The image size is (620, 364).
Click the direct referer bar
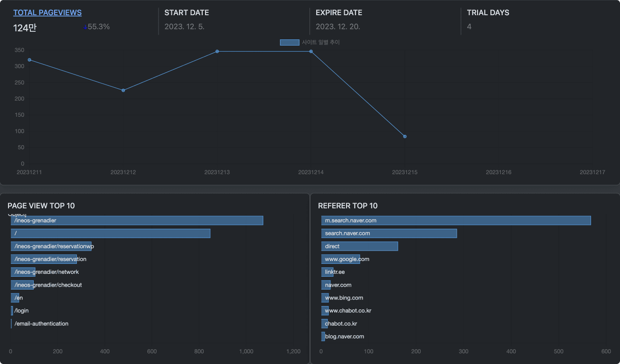359,246
